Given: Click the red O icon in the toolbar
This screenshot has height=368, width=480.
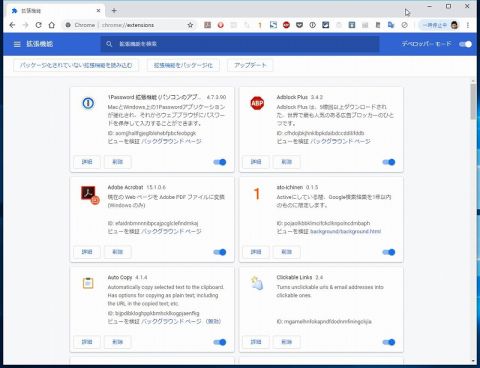Looking at the screenshot, I should pyautogui.click(x=220, y=25).
